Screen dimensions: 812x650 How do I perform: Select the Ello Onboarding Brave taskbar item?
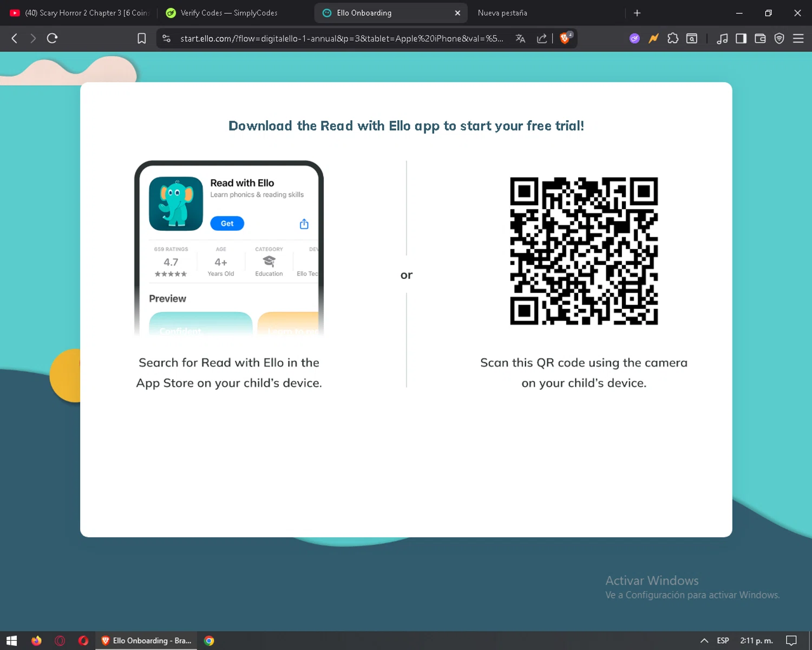(146, 641)
